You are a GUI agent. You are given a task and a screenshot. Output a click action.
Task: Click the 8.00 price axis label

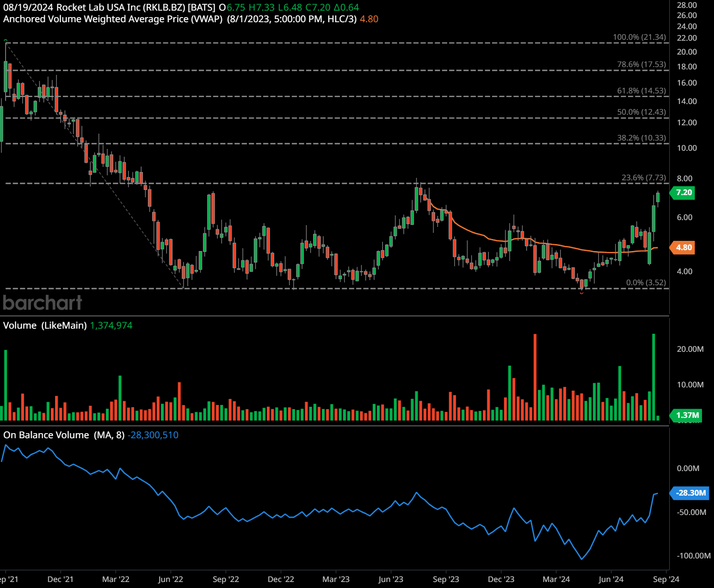684,178
